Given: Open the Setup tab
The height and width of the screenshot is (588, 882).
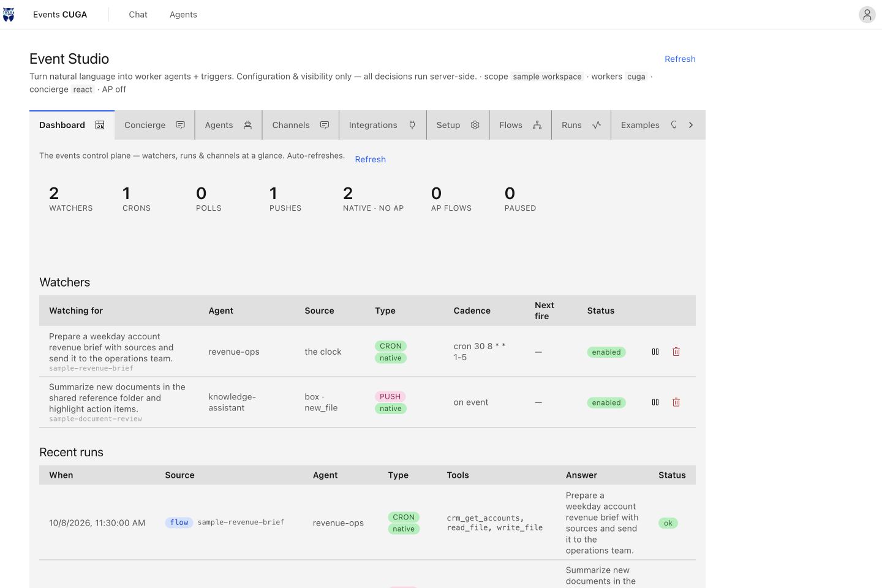Looking at the screenshot, I should tap(458, 125).
